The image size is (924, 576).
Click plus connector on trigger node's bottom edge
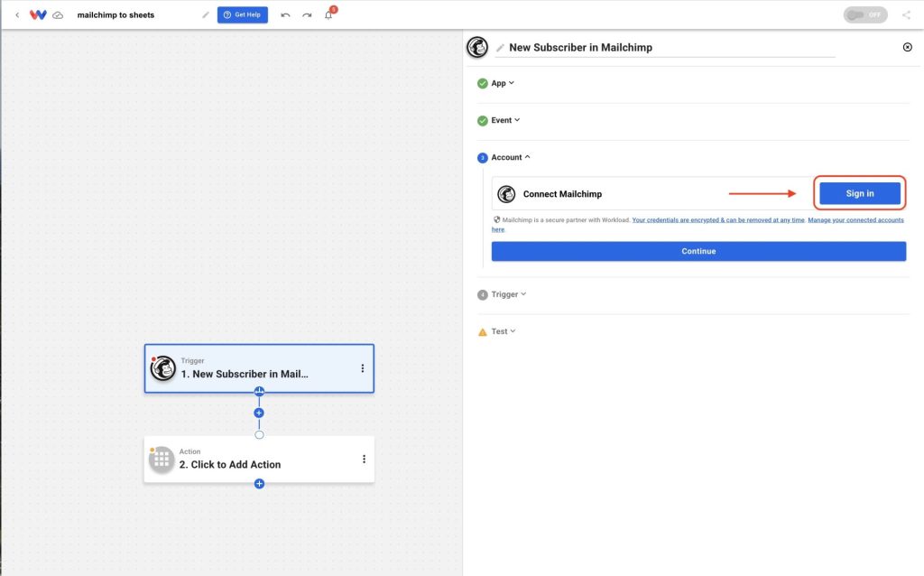coord(259,392)
